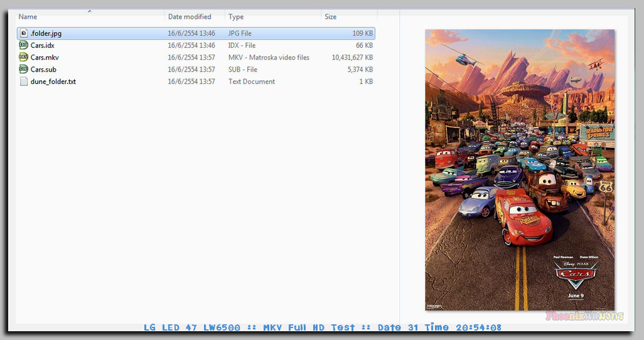Image resolution: width=644 pixels, height=340 pixels.
Task: Click the 5,374 KB size value
Action: (x=360, y=70)
